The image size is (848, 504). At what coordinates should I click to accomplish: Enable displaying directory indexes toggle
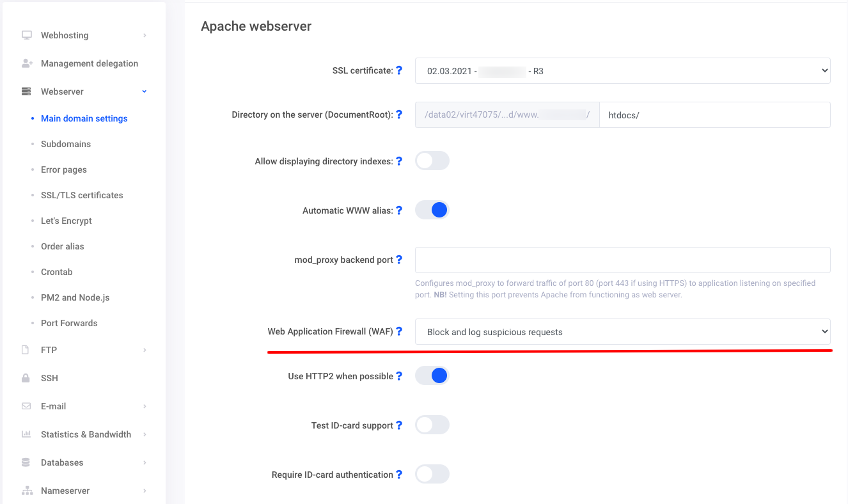[x=432, y=161]
